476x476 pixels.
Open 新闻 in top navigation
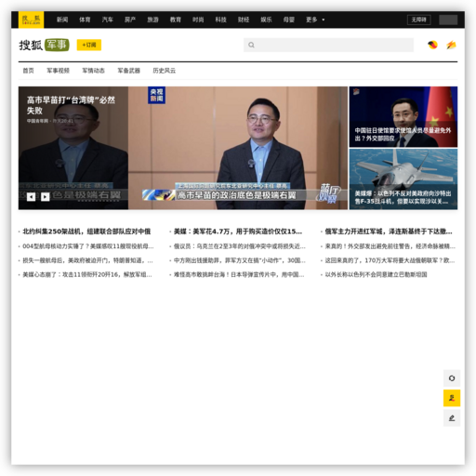tap(62, 20)
